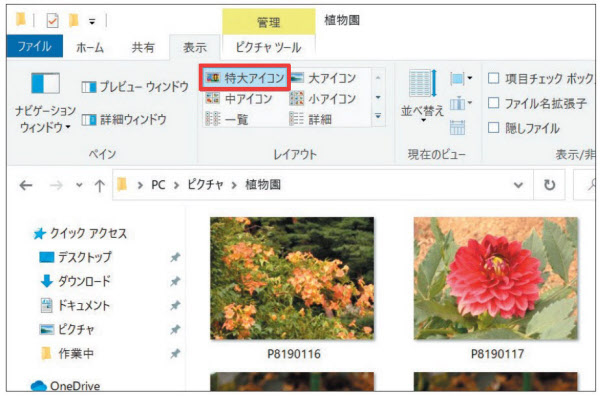The width and height of the screenshot is (600, 396).
Task: Click the back navigation arrow
Action: tap(26, 186)
